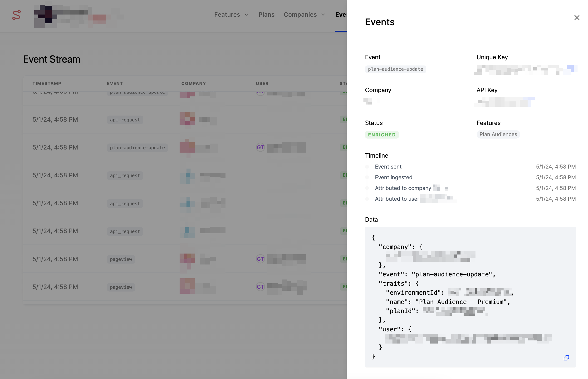Click the GT user avatar on the pageview row
Viewport: 588px width, 379px height.
tap(260, 259)
